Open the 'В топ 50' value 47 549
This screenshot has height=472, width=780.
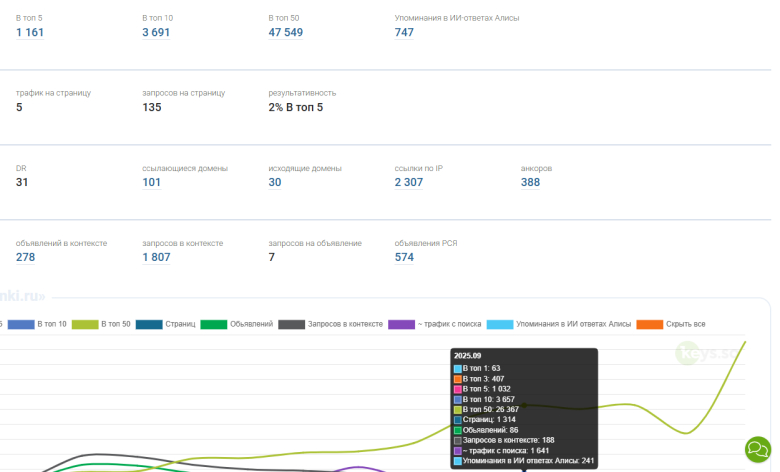pyautogui.click(x=286, y=33)
